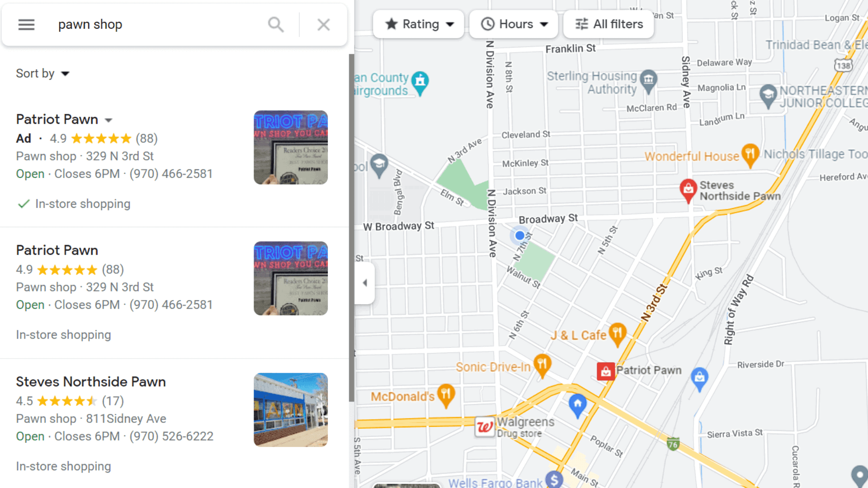Toggle the map panel collapse arrow
The image size is (868, 488).
pyautogui.click(x=364, y=282)
